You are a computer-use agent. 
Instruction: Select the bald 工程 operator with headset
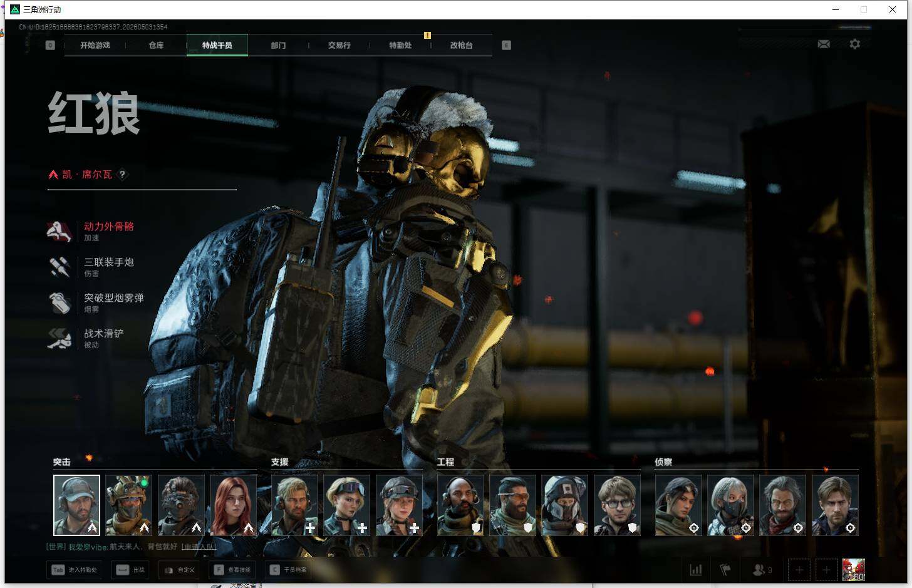460,505
